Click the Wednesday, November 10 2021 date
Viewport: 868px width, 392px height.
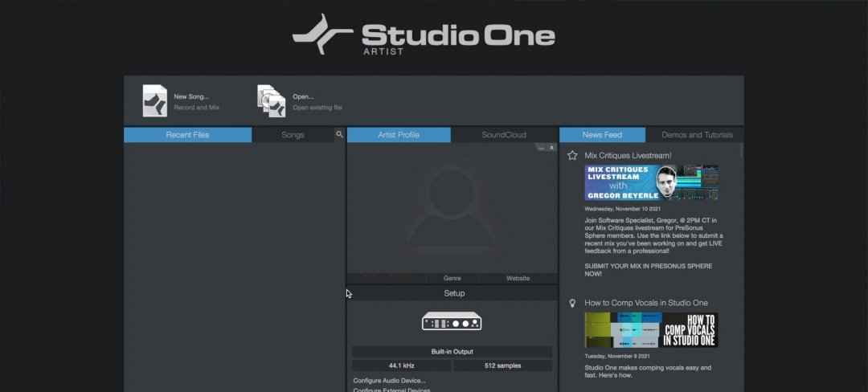624,209
